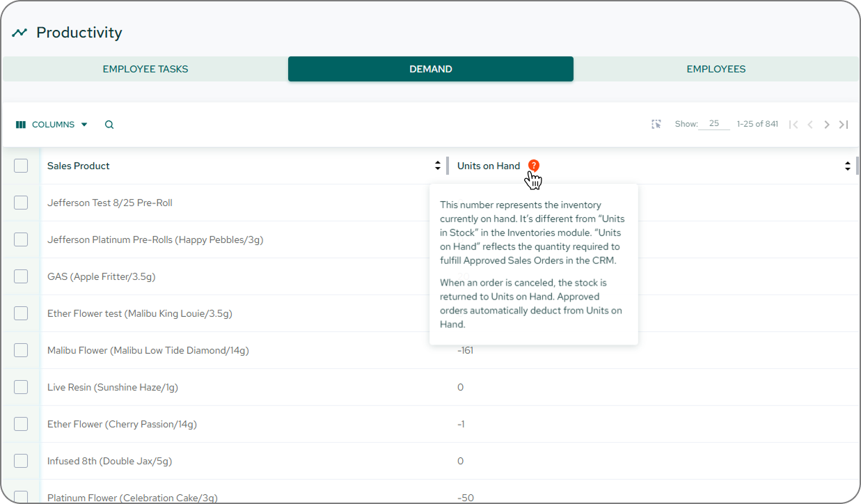This screenshot has width=861, height=504.
Task: Click the Productivity trend line icon
Action: point(19,33)
